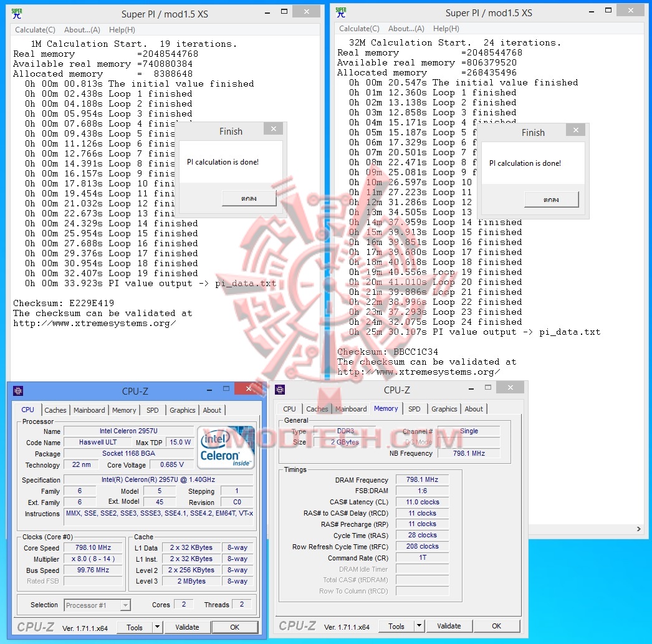Close the left CPU-Z window
This screenshot has height=644, width=652.
coord(248,388)
